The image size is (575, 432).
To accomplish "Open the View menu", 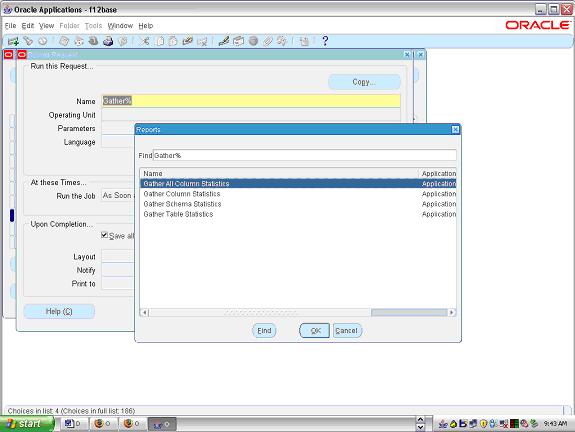I will coord(47,26).
